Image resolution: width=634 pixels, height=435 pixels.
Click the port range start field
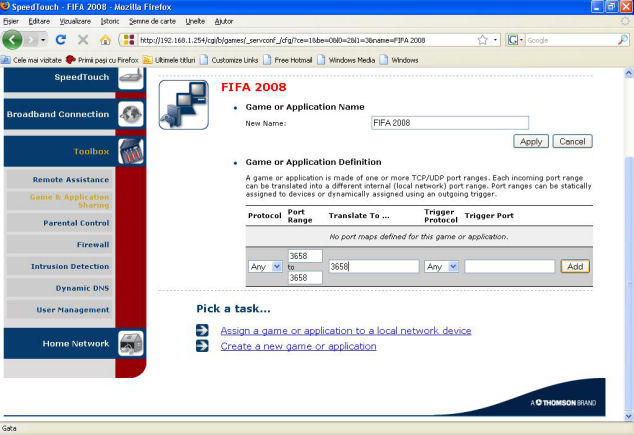[305, 256]
